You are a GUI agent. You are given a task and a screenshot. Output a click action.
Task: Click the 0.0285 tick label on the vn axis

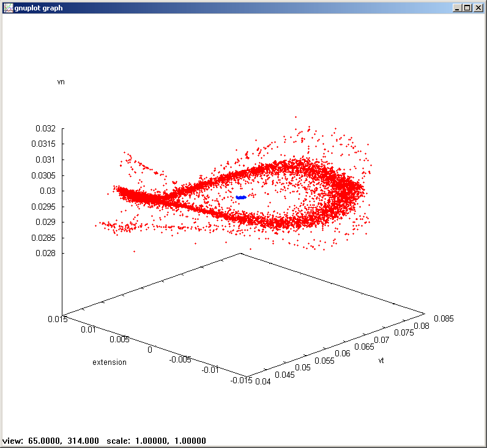pyautogui.click(x=43, y=238)
